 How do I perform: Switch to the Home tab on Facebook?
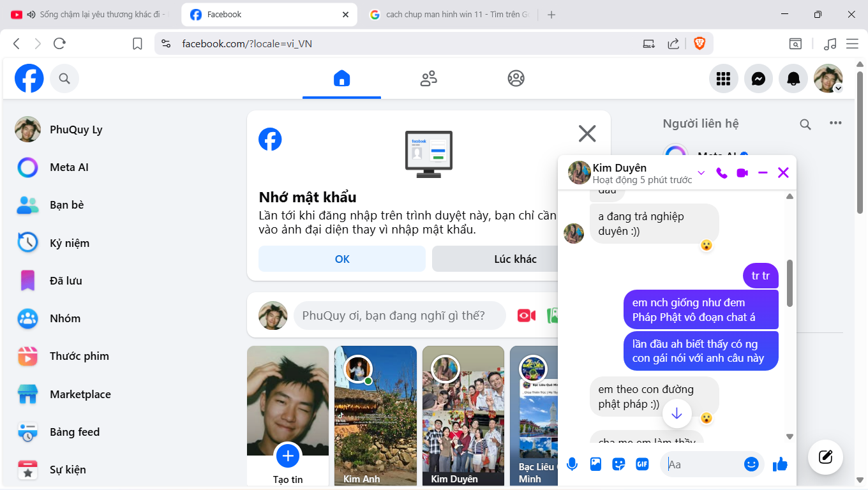341,78
